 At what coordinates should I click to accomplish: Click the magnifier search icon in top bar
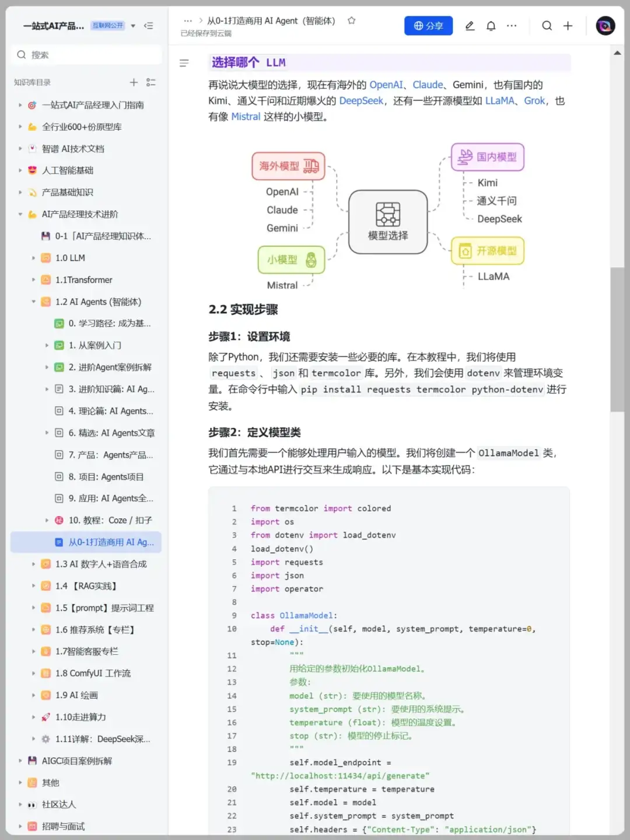(546, 26)
